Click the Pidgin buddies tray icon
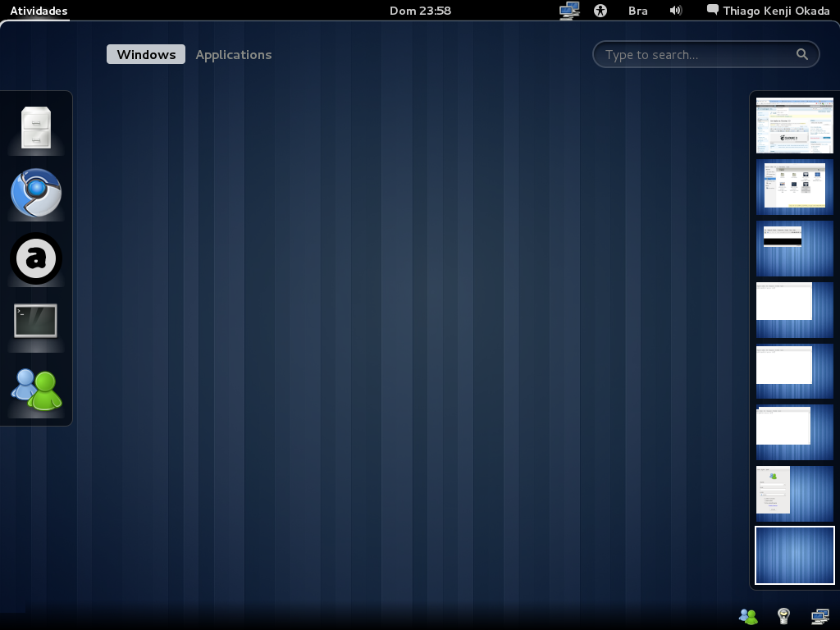 pyautogui.click(x=748, y=616)
